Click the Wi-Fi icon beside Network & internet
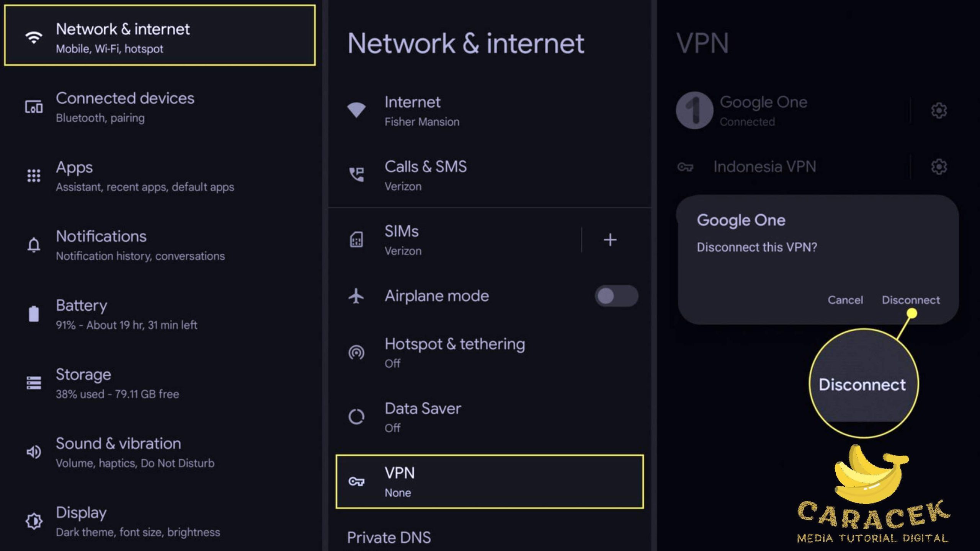The image size is (980, 551). point(34,37)
